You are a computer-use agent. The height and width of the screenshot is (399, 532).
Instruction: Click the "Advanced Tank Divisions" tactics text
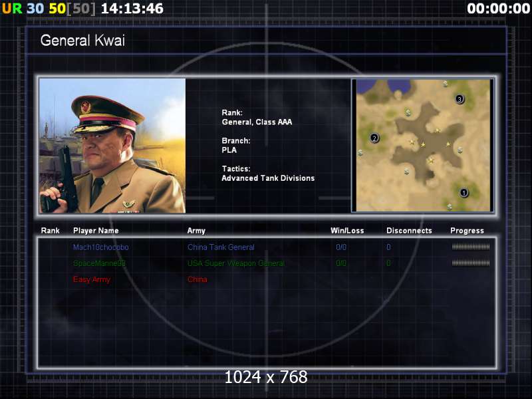pos(268,178)
